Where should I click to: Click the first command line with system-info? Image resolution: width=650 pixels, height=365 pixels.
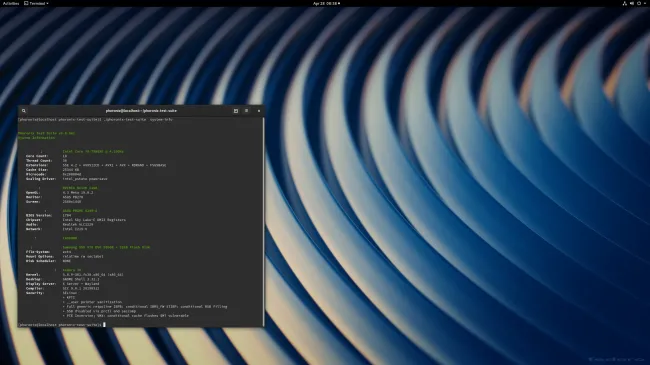[x=95, y=119]
